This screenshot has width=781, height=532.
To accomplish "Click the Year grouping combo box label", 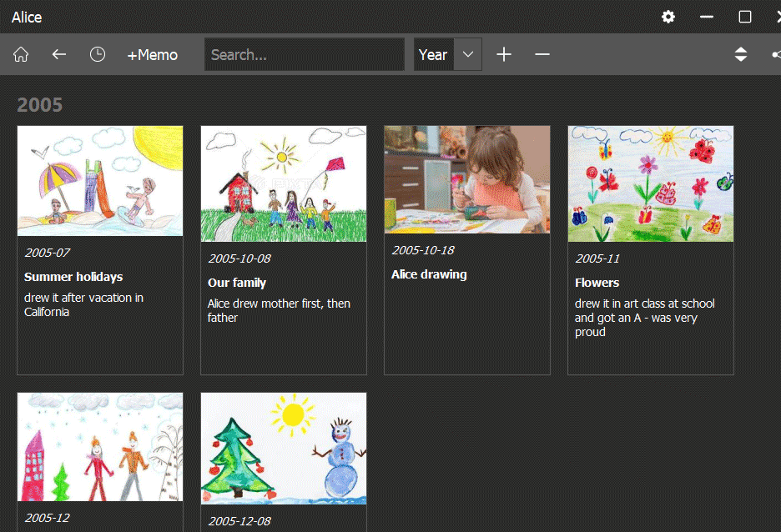I will coord(433,54).
